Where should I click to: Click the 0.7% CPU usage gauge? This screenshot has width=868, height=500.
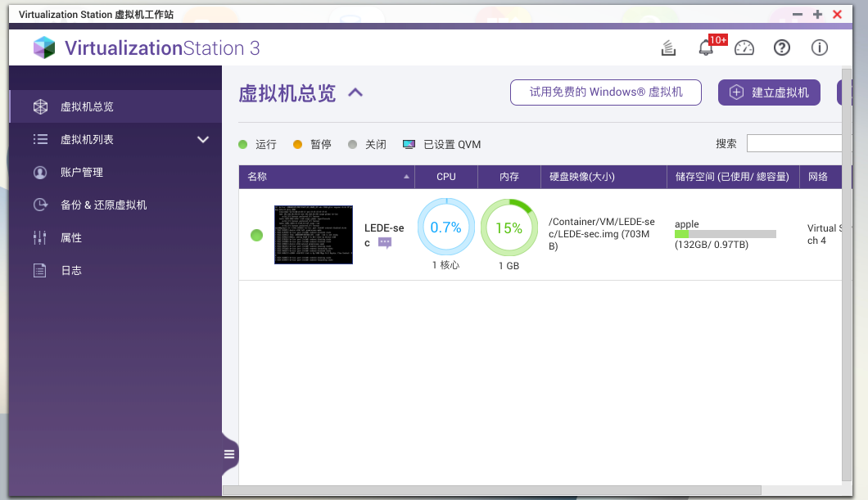(x=446, y=227)
